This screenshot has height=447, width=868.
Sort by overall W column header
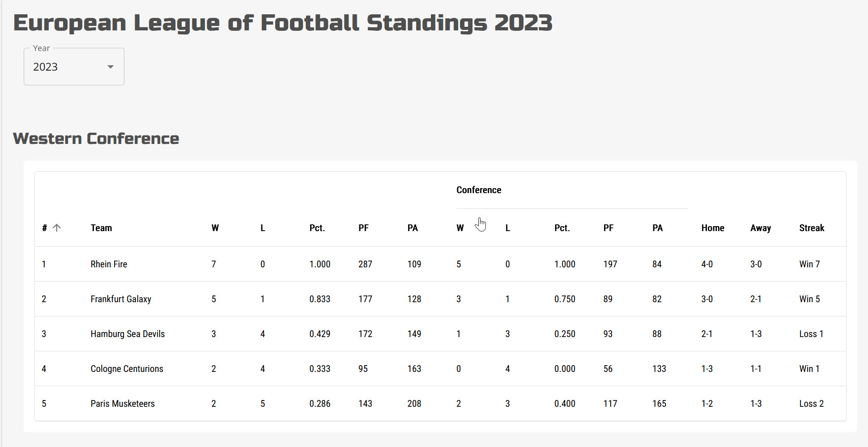[x=215, y=228]
